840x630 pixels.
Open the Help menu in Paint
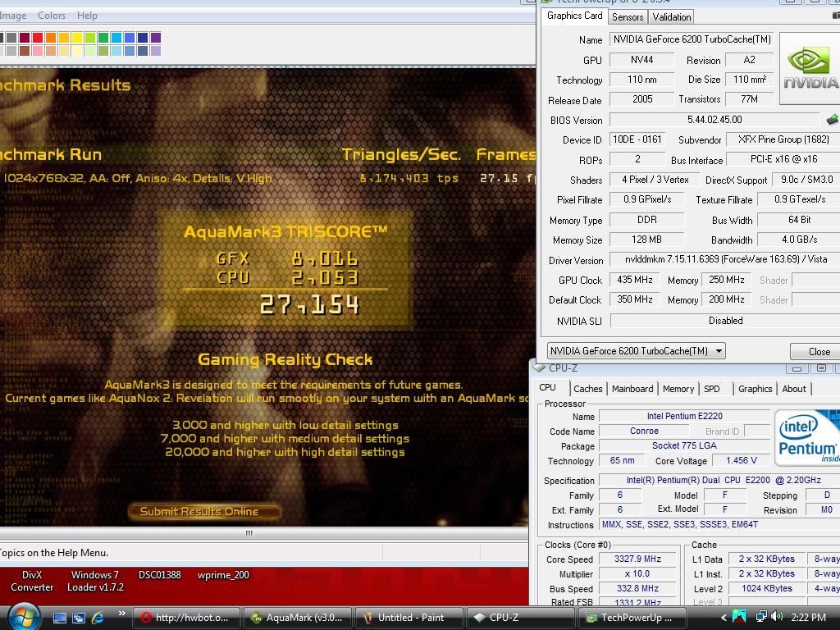(87, 16)
